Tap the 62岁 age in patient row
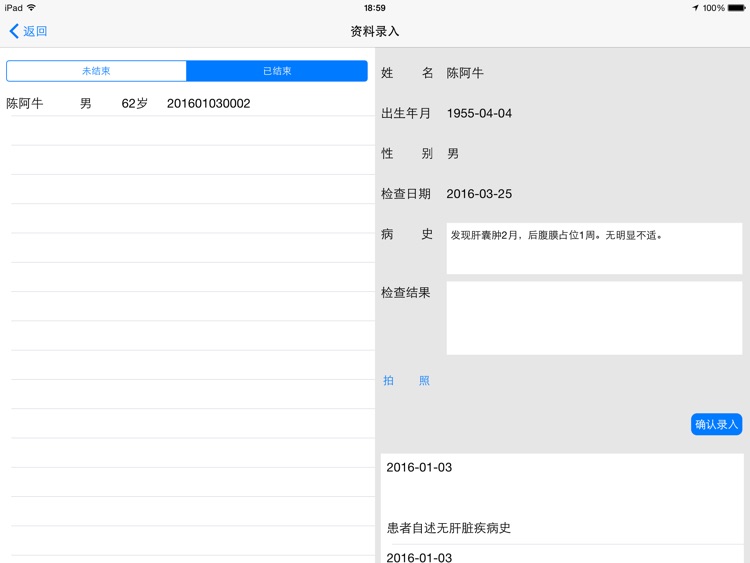Viewport: 750px width, 563px height. coord(134,103)
